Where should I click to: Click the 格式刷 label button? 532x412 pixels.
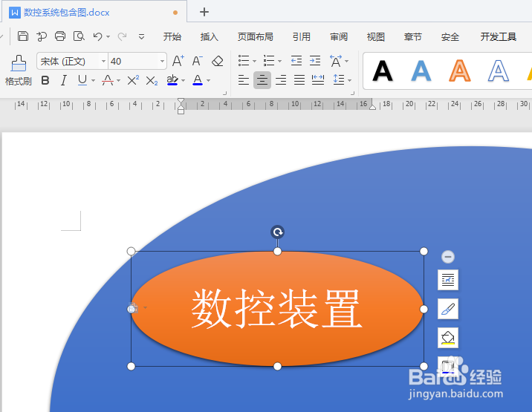pyautogui.click(x=19, y=82)
